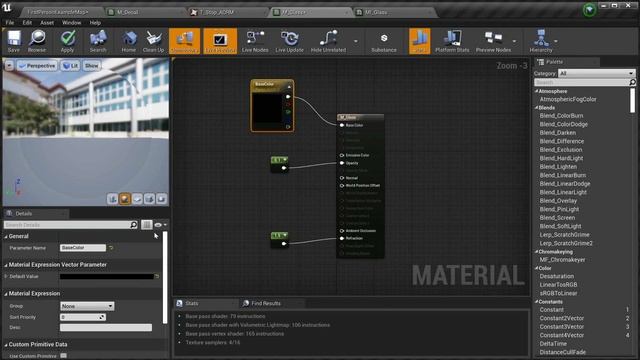Viewport: 640px width, 360px height.
Task: Open the Help menu
Action: point(95,23)
